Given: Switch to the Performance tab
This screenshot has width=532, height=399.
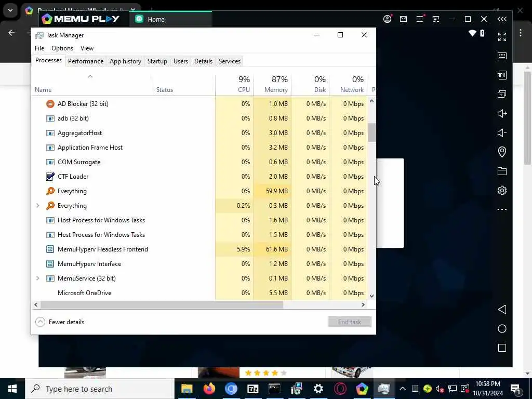Looking at the screenshot, I should (86, 61).
